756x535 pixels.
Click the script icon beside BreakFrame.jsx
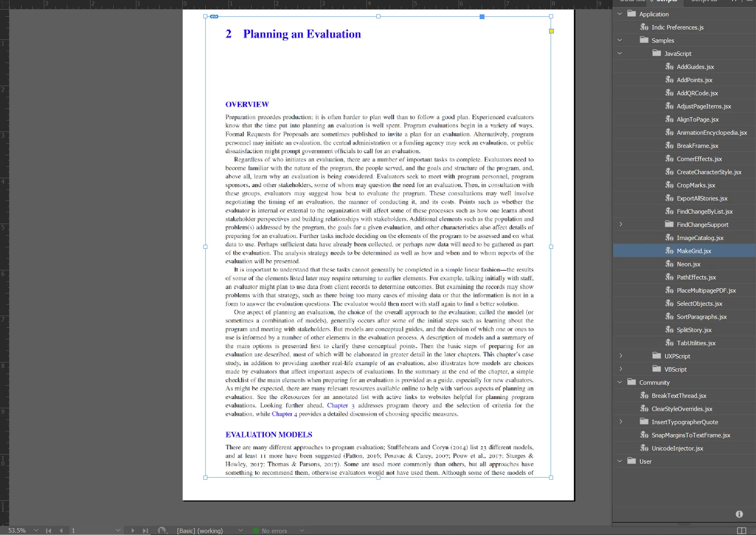pyautogui.click(x=669, y=146)
